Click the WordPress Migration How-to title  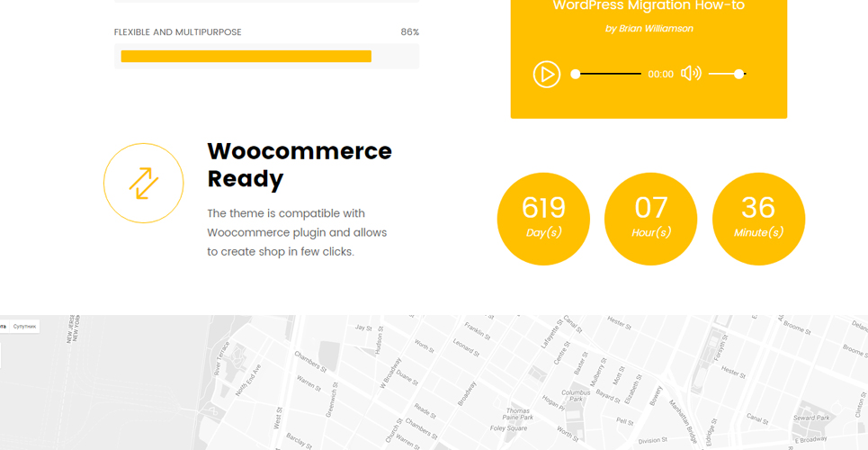[649, 6]
